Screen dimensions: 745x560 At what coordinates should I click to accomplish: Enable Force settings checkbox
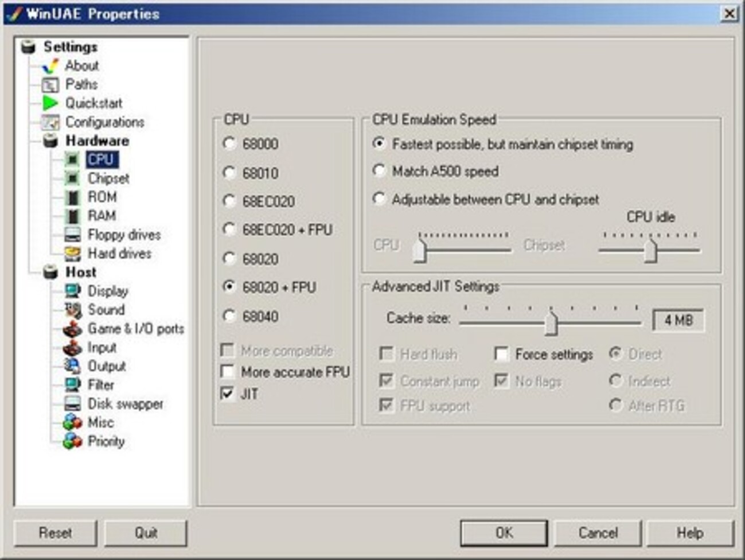(x=502, y=354)
